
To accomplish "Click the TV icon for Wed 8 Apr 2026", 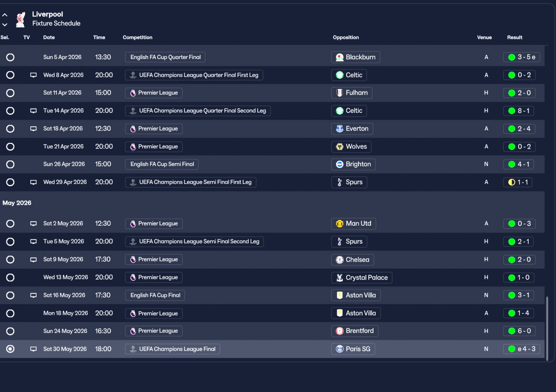I will tap(33, 75).
